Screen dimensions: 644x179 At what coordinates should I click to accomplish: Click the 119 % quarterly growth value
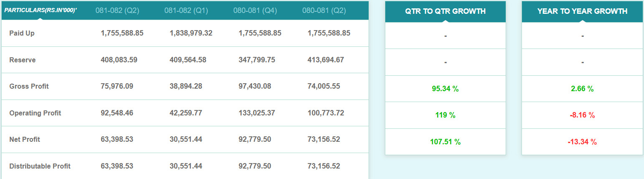(x=445, y=115)
